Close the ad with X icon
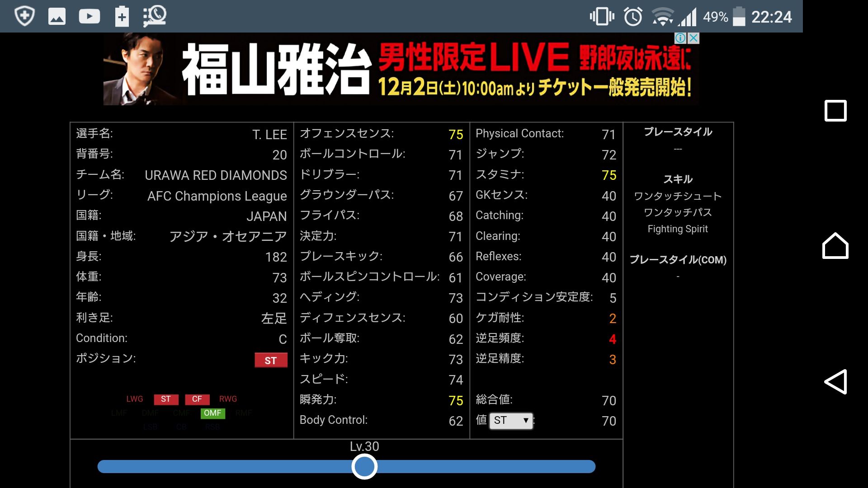 pyautogui.click(x=693, y=38)
